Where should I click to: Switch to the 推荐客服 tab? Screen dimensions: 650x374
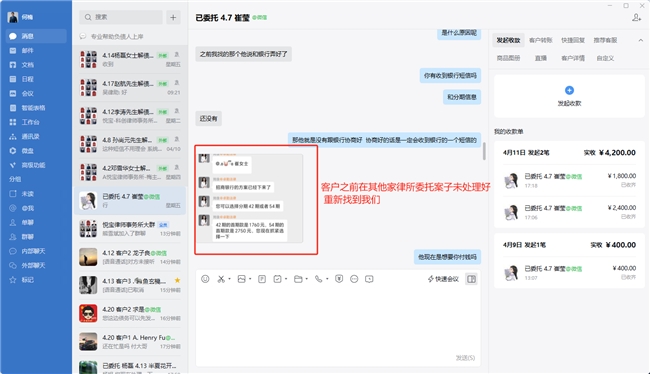click(605, 40)
